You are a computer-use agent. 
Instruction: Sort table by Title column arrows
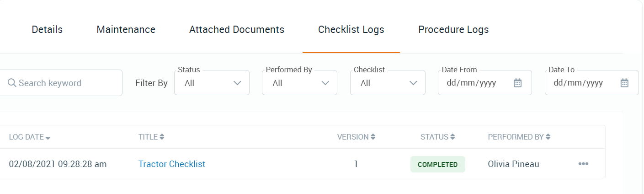162,137
